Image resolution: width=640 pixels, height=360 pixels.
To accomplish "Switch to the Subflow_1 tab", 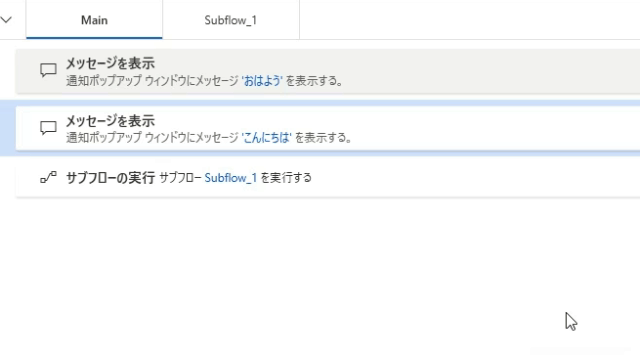I will pyautogui.click(x=231, y=20).
